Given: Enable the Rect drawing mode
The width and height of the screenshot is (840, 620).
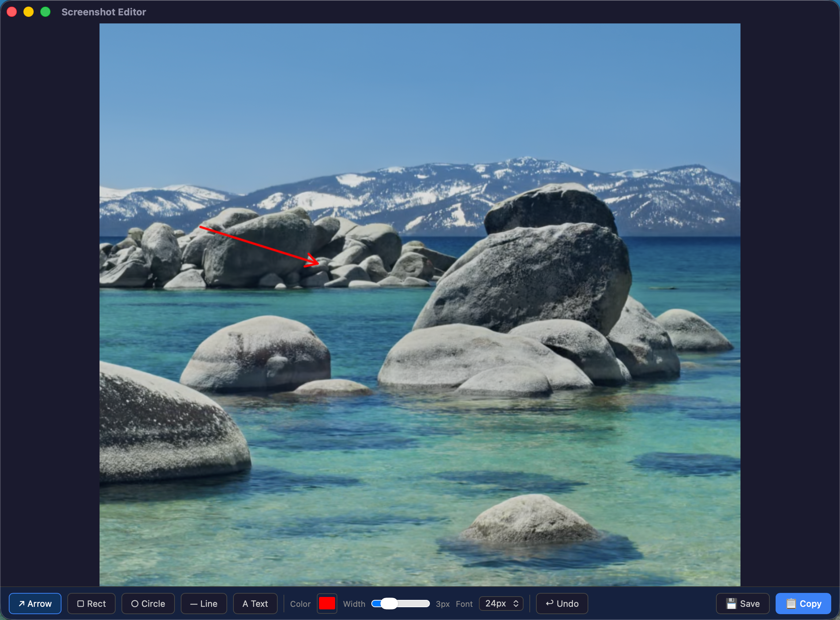Looking at the screenshot, I should 91,604.
